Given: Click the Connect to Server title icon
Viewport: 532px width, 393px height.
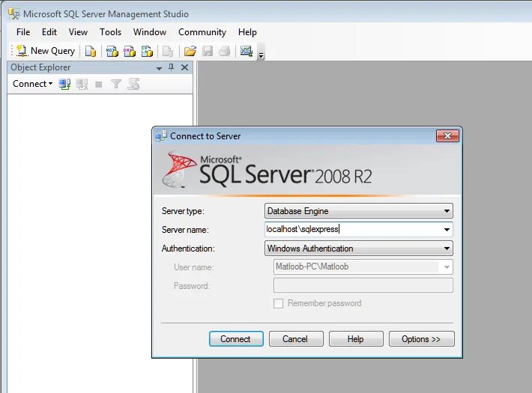Looking at the screenshot, I should pos(161,135).
